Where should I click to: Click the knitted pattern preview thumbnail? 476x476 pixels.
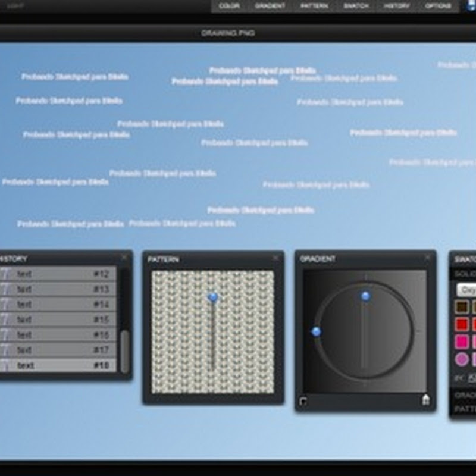pos(213,332)
